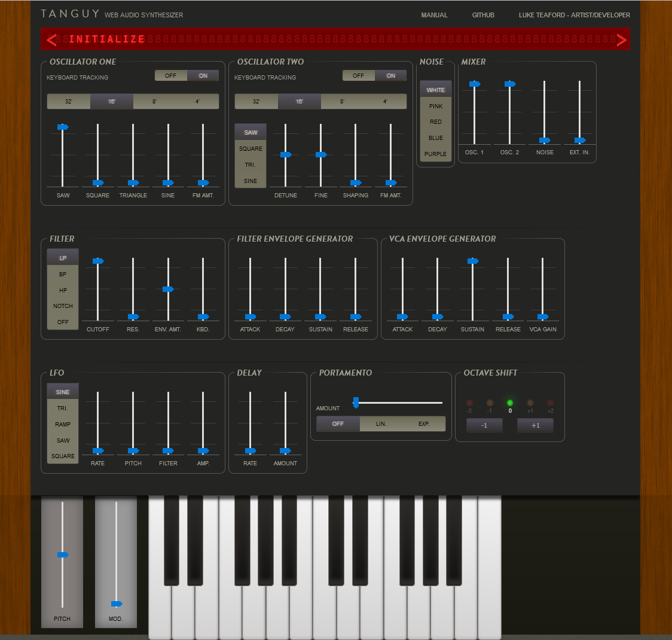This screenshot has height=640, width=672.
Task: Click the Portamento AMOUNT slider handle
Action: click(x=356, y=403)
